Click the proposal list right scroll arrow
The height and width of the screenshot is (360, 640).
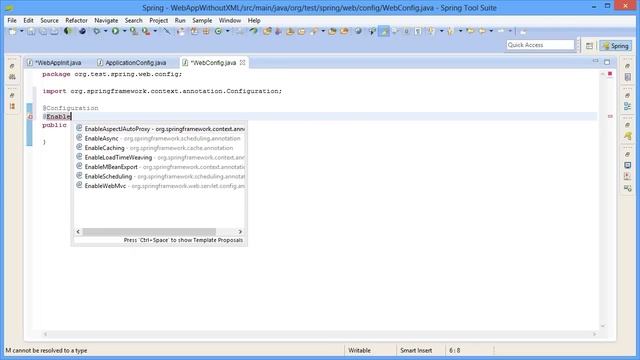coord(240,231)
